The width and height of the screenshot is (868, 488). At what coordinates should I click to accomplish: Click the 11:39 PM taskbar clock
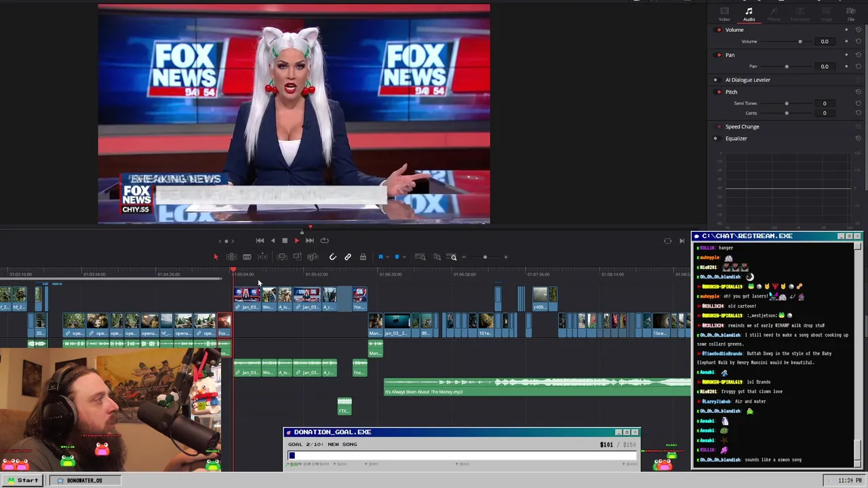(850, 481)
